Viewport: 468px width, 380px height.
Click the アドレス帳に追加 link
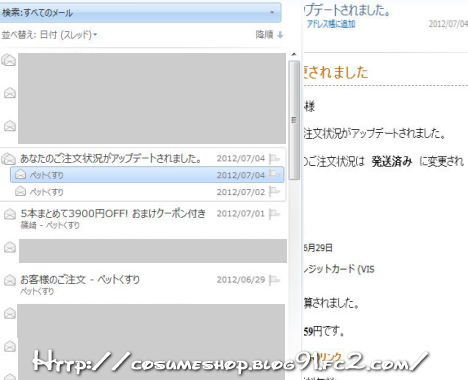coord(331,24)
